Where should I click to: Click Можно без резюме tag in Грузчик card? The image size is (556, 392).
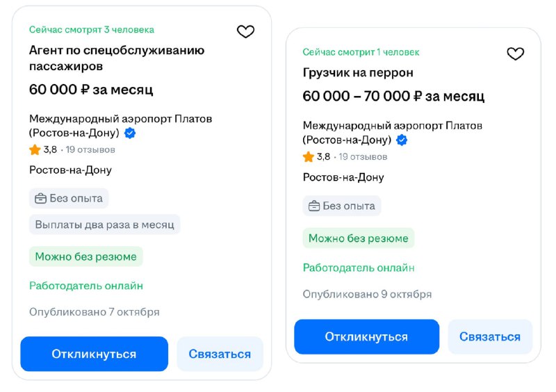[x=359, y=238]
